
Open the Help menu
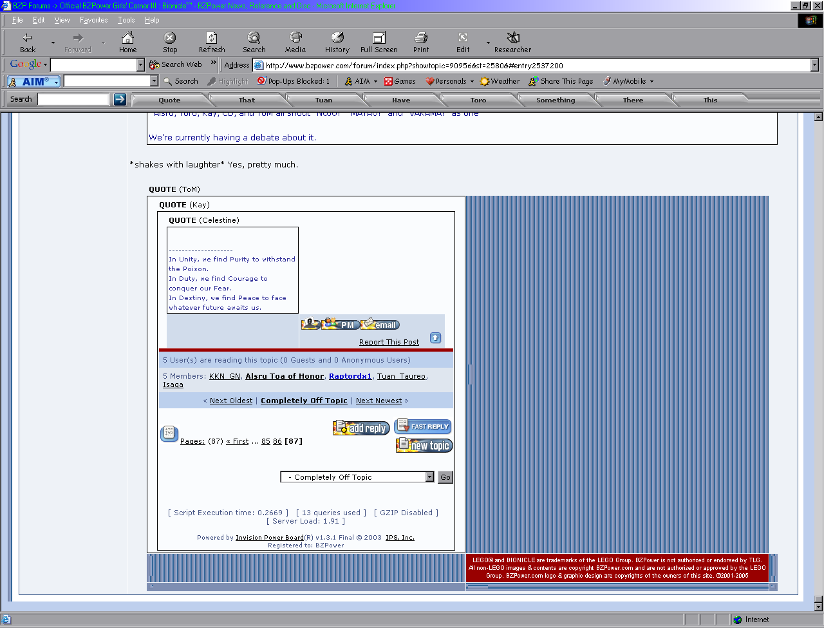[x=152, y=20]
